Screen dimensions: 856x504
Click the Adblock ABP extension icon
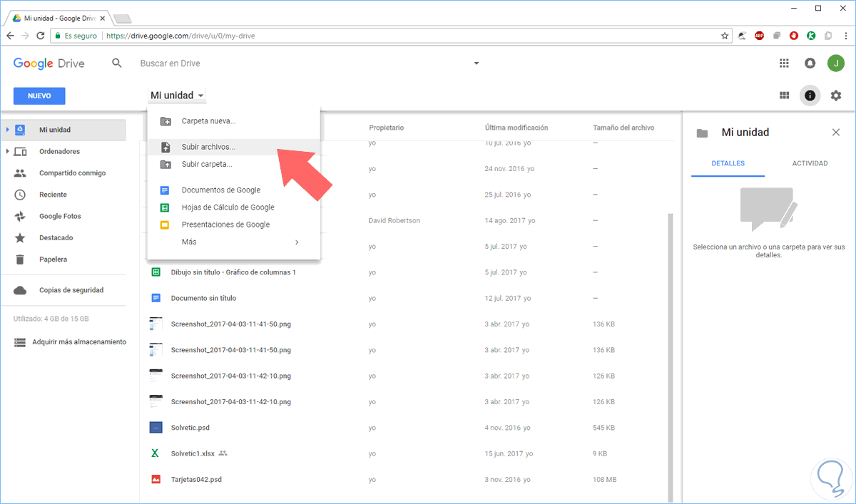click(x=759, y=36)
